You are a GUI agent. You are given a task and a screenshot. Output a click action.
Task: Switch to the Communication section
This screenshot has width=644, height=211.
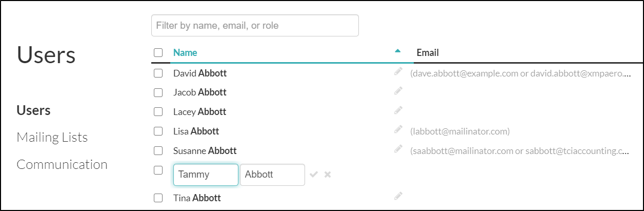click(62, 164)
